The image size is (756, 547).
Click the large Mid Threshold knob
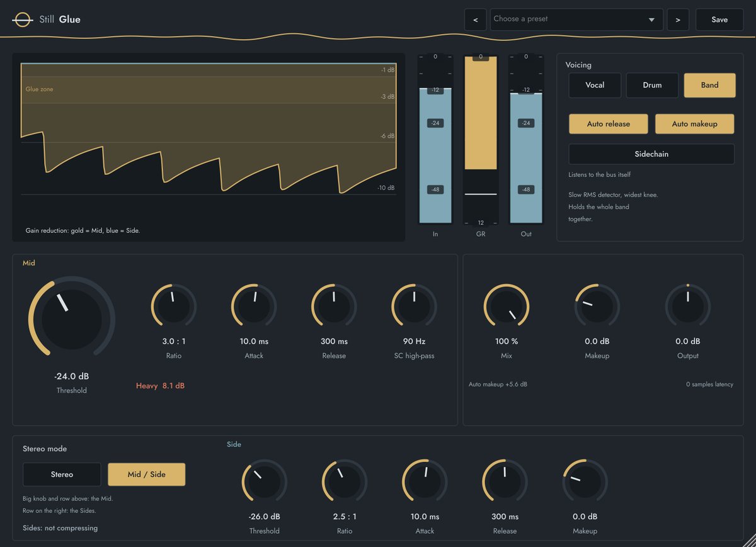point(71,320)
